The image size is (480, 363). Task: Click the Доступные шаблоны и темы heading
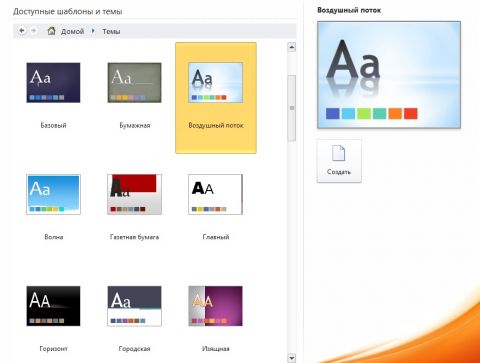68,12
